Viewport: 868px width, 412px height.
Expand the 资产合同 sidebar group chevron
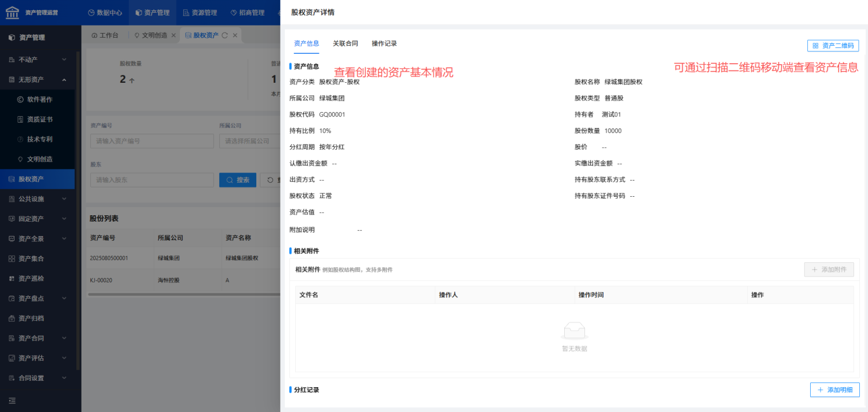pyautogui.click(x=64, y=338)
